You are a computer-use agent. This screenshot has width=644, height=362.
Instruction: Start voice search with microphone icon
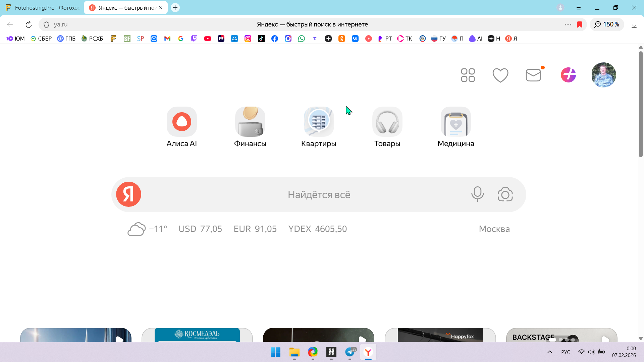point(477,194)
